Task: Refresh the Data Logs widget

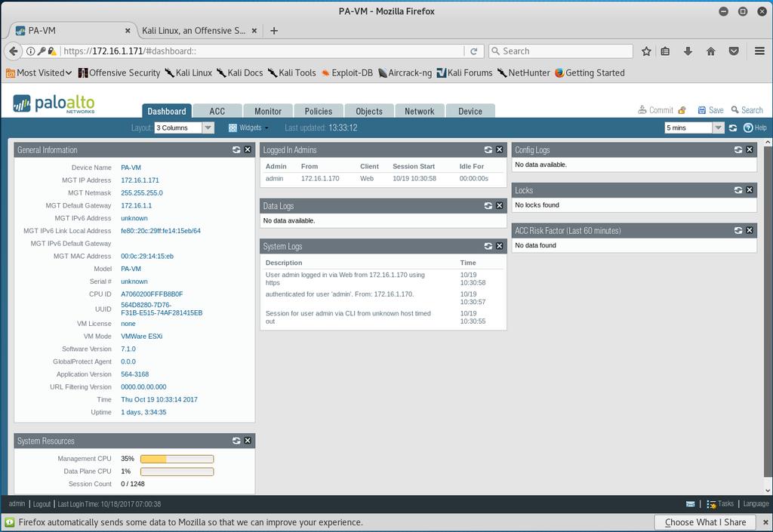Action: point(488,206)
